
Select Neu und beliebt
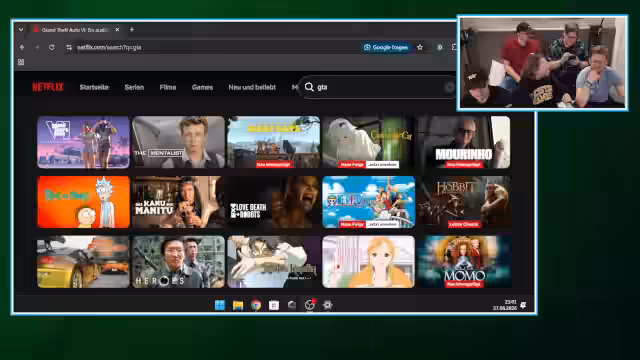pos(252,87)
